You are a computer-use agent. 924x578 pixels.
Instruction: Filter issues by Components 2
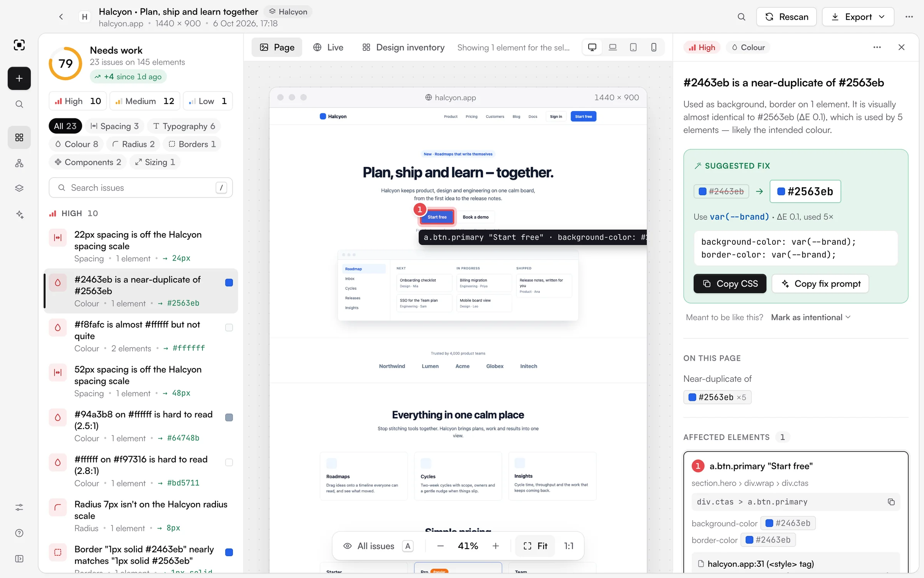point(88,162)
